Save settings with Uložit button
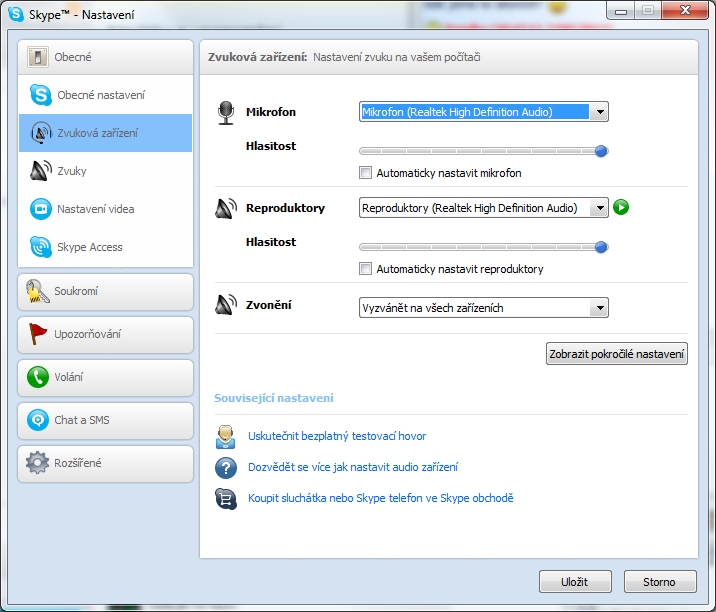 point(575,581)
